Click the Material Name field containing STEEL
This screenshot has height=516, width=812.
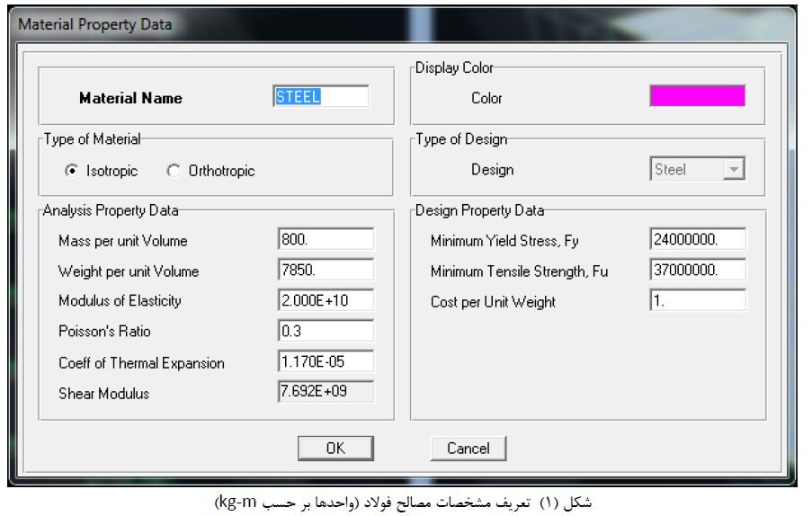pos(321,96)
